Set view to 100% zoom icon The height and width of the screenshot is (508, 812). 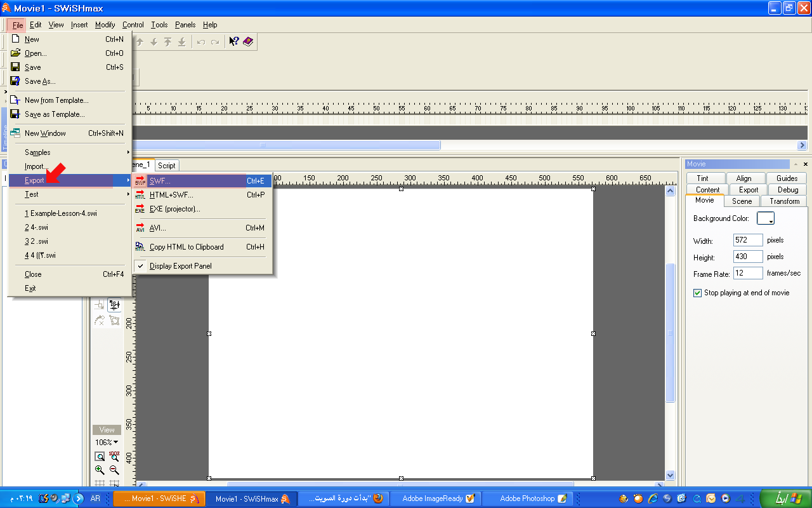(x=114, y=456)
